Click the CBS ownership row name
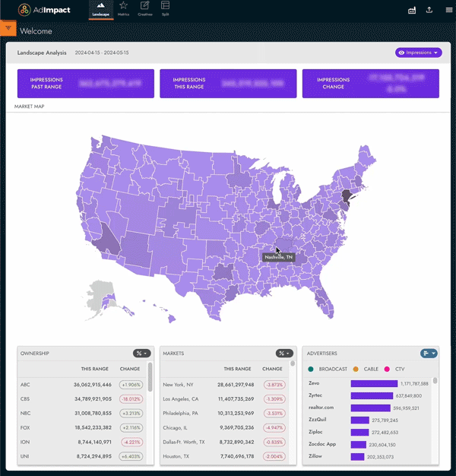 (x=25, y=399)
